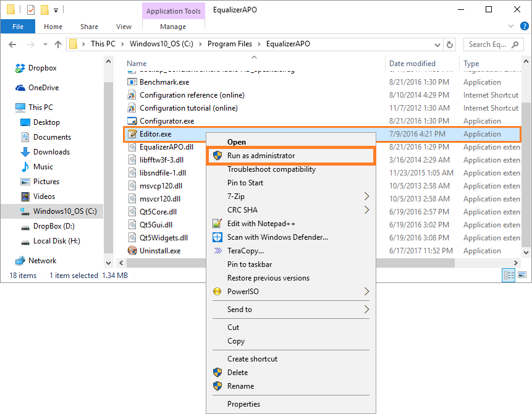Click the TeraCopy arrows icon

218,251
